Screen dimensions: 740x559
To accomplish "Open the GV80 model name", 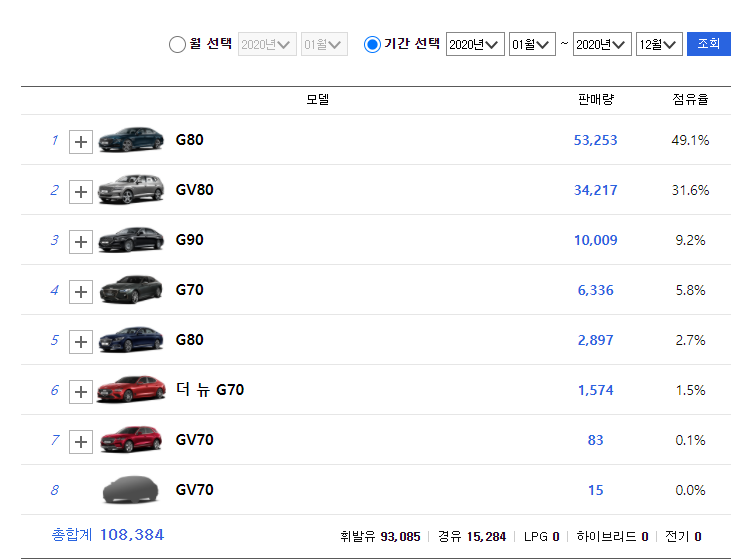I will coord(194,190).
